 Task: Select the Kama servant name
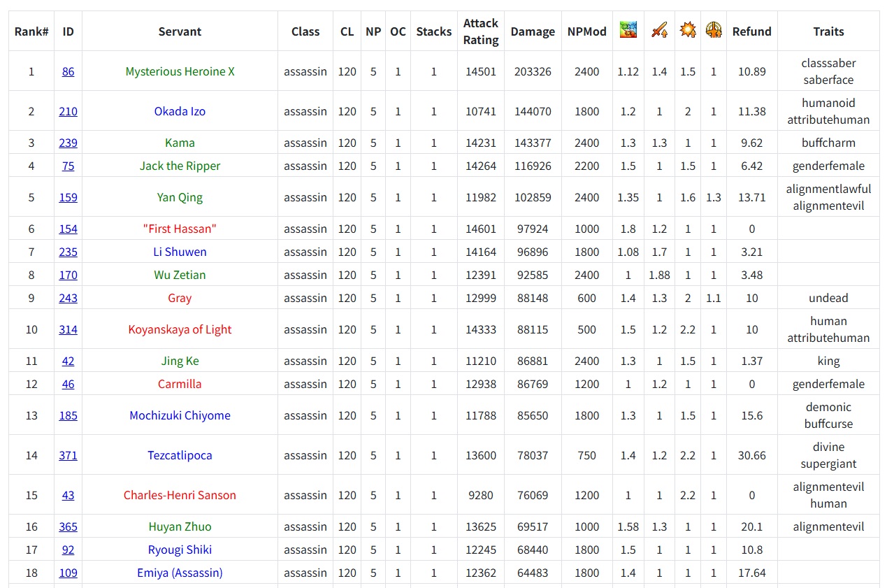click(180, 143)
